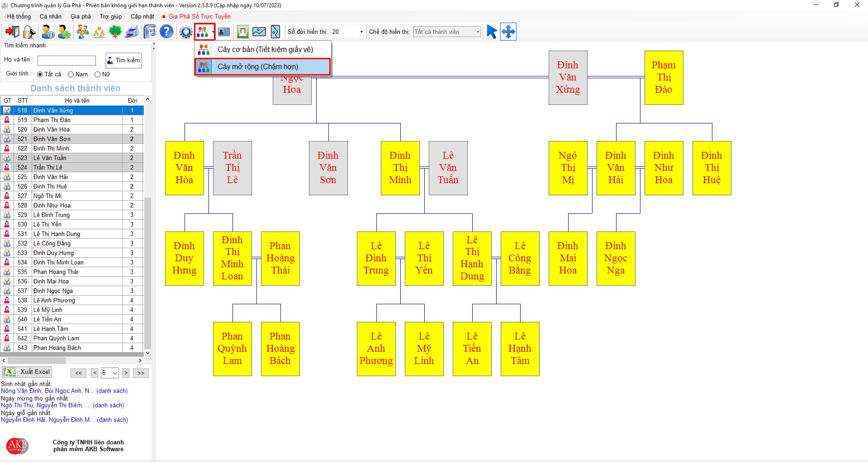The height and width of the screenshot is (462, 868).
Task: Open Gia Phả Số Trực Tuyến menu item
Action: click(196, 16)
